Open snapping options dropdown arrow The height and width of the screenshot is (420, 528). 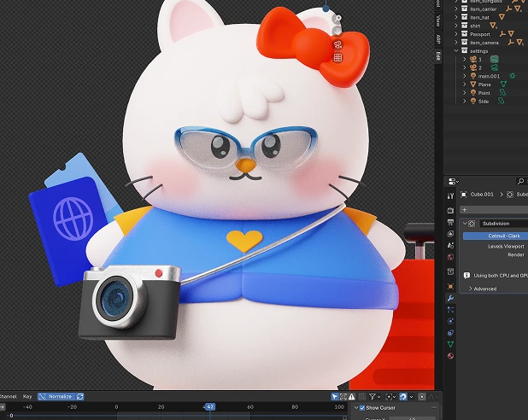411,397
